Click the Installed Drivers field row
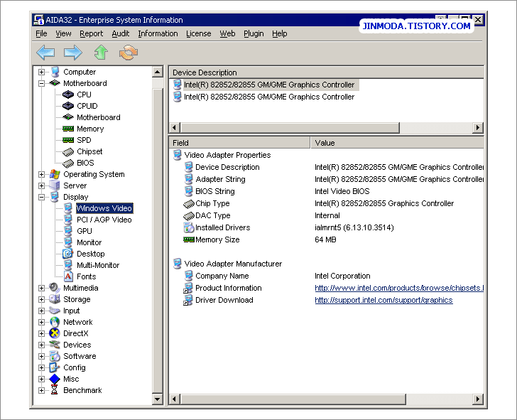The image size is (517, 420). tap(327, 227)
